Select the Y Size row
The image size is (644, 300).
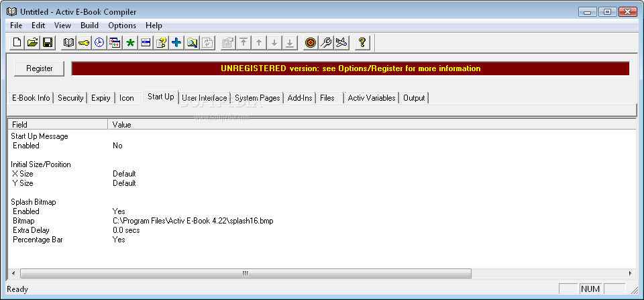click(x=23, y=183)
